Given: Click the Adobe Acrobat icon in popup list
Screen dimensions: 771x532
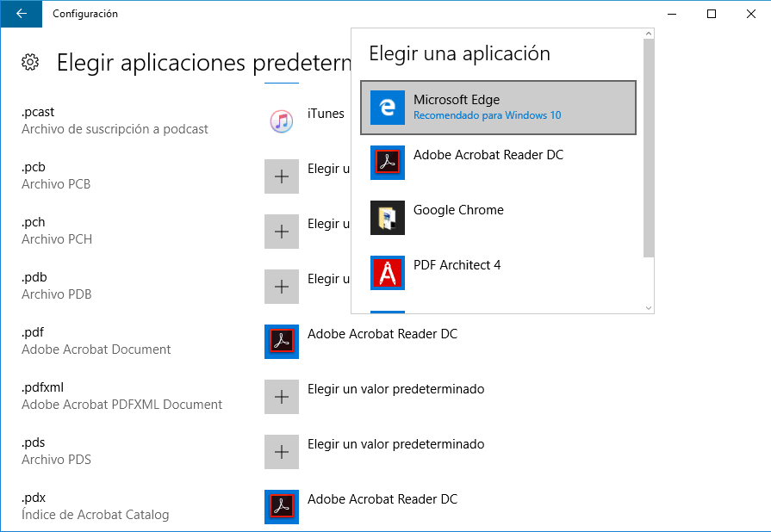Looking at the screenshot, I should (388, 163).
